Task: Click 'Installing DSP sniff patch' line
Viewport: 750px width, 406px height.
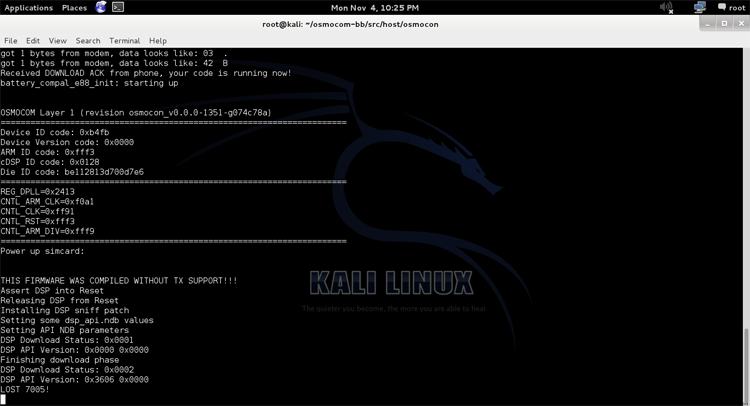Action: click(65, 310)
